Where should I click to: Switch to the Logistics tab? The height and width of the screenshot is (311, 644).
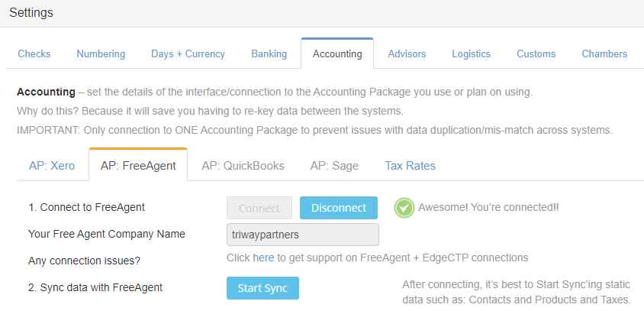point(471,54)
